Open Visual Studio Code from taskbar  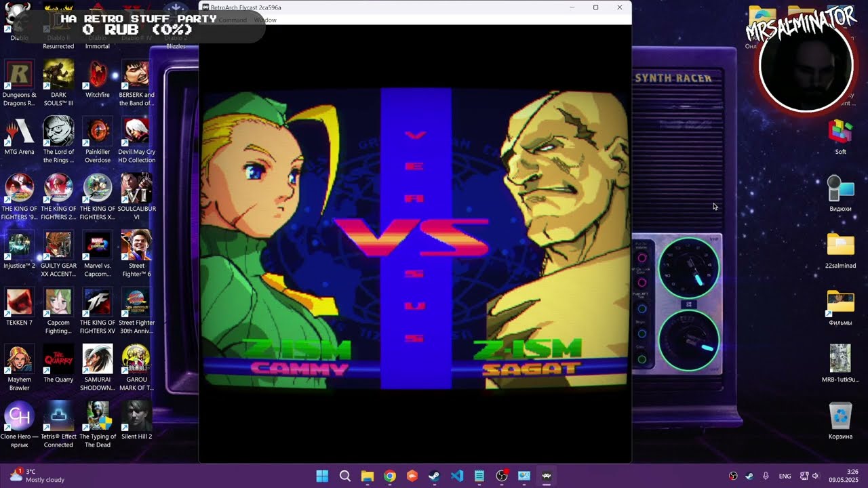tap(456, 476)
